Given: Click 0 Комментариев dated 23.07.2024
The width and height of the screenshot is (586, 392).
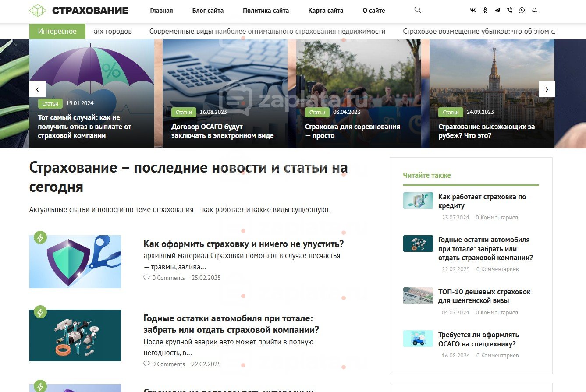Looking at the screenshot, I should point(497,218).
